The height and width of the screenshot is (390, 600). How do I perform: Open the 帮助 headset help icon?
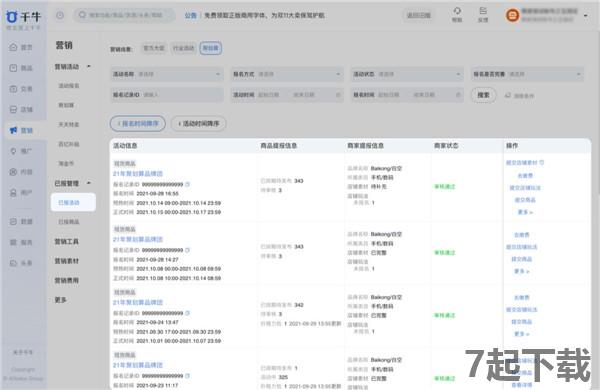point(457,11)
